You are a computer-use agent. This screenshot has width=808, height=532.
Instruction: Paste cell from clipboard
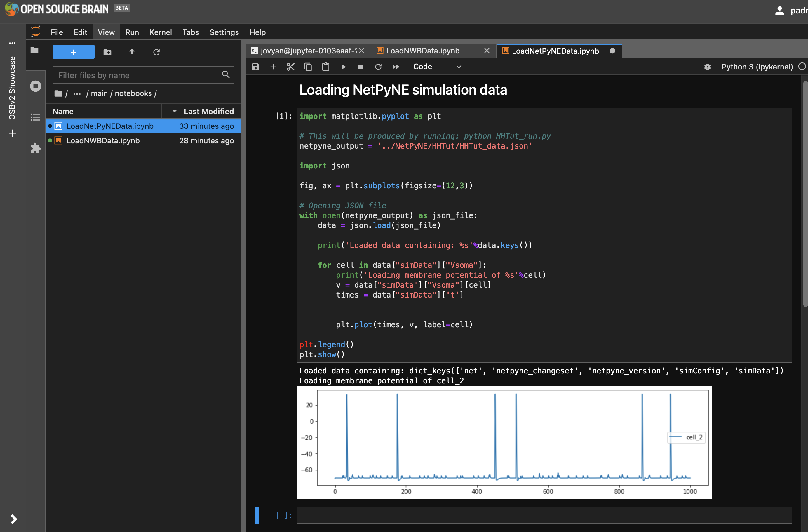[325, 67]
